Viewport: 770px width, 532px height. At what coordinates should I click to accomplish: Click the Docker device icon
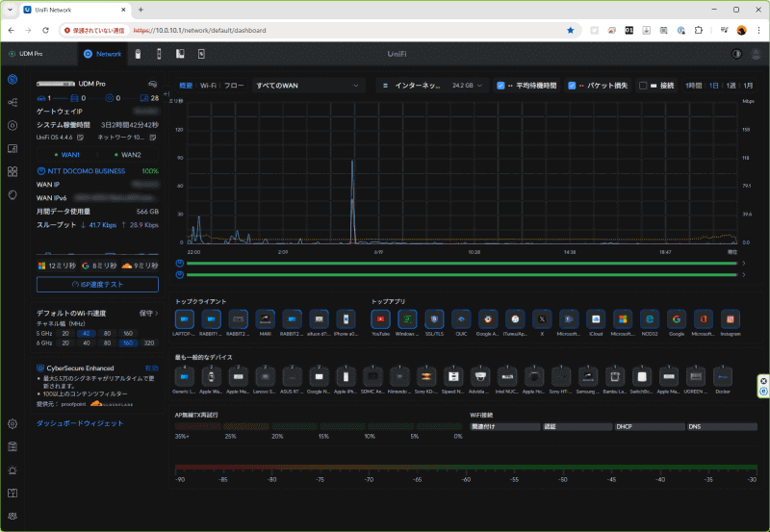[723, 377]
